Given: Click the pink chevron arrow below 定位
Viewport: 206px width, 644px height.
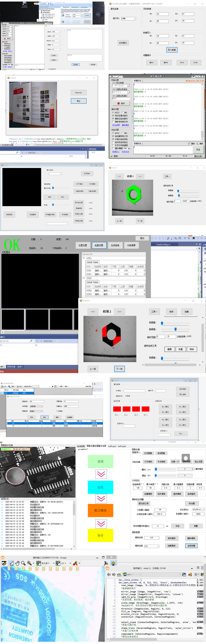Looking at the screenshot, I should [x=101, y=498].
